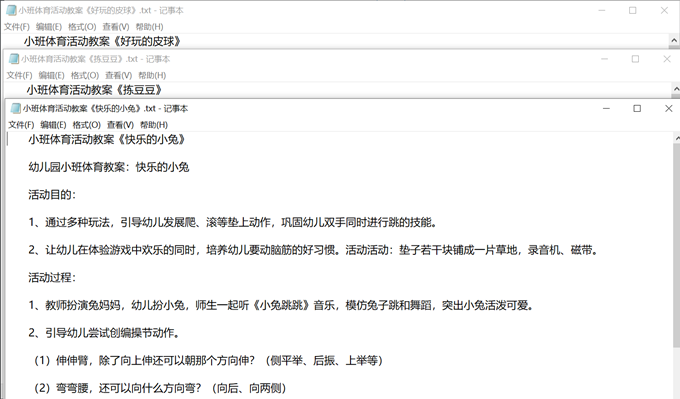680x399 pixels.
Task: Click the 快乐的小兔 window title bar text
Action: 105,108
